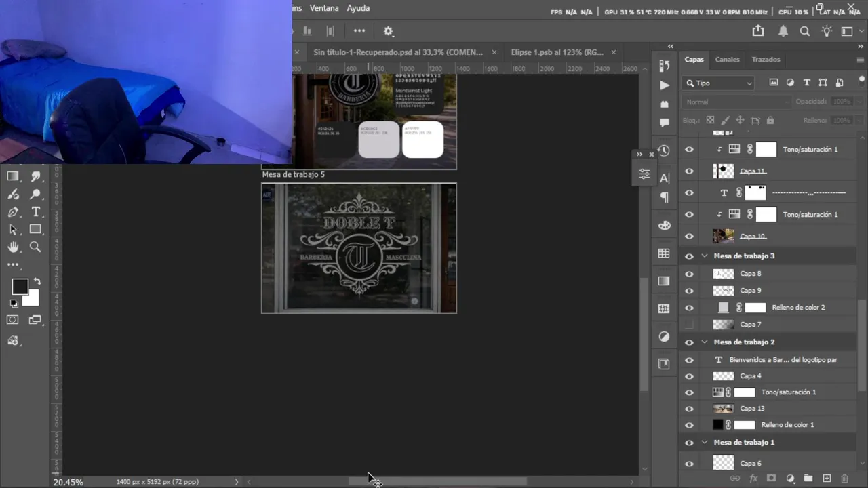Reset to default black and white colors
868x488 pixels.
[14, 304]
